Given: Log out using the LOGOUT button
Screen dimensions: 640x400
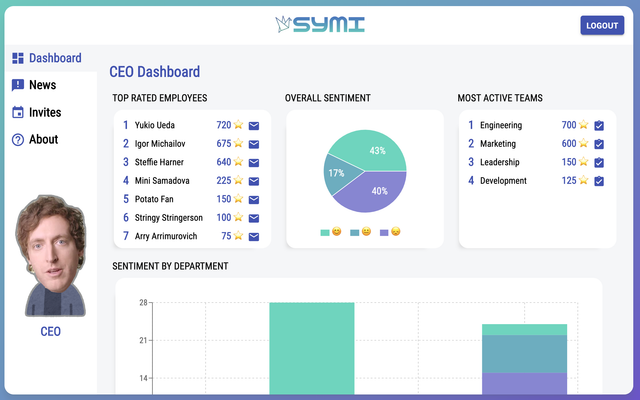Looking at the screenshot, I should pos(602,25).
